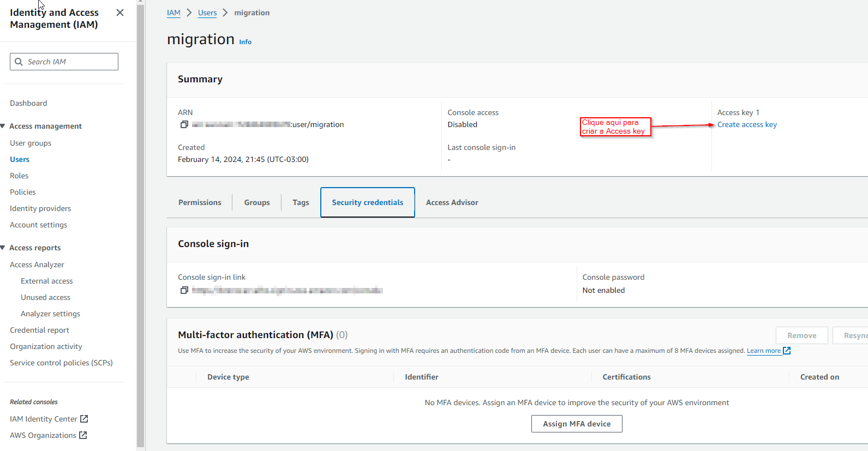
Task: Open the IAM Identity Center external link icon
Action: coord(84,419)
